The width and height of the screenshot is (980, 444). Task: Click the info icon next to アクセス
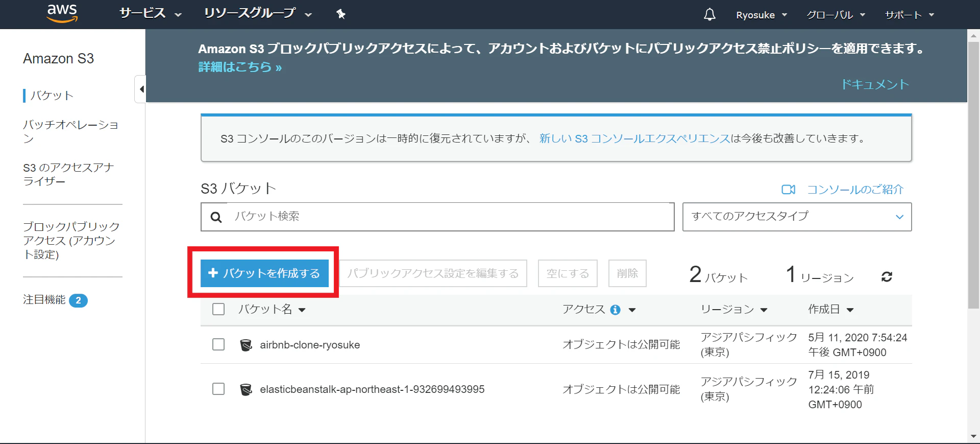tap(616, 310)
